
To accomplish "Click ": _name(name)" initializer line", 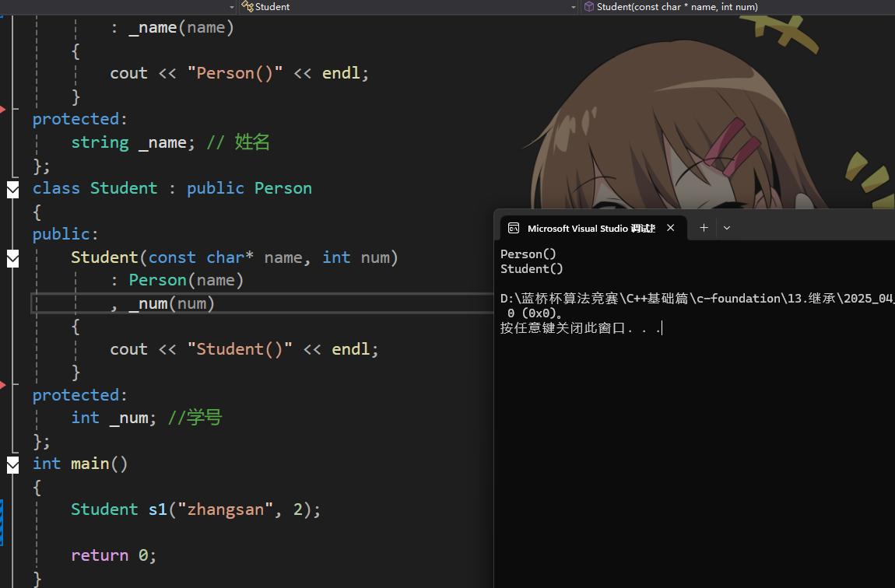I will click(x=172, y=27).
